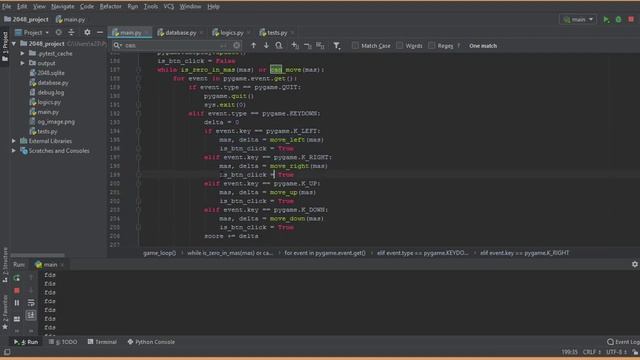Open the Refactor menu

pyautogui.click(x=110, y=7)
